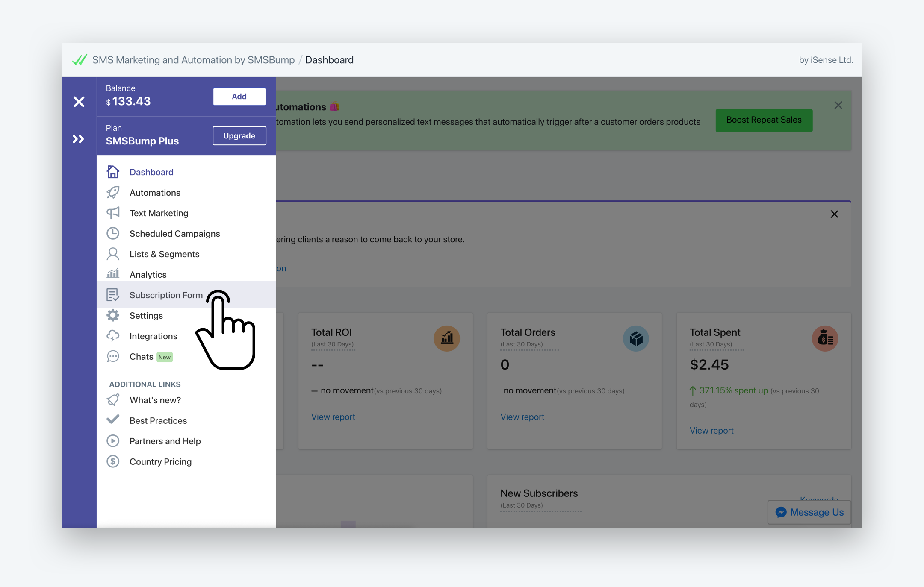Click the by iSense Ltd. text
The height and width of the screenshot is (587, 924).
coord(826,60)
